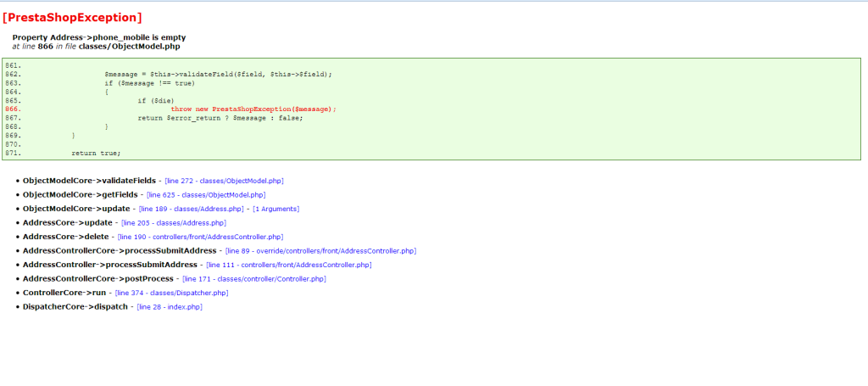Click the red 'throw new PrestaShopException($message);' code line
This screenshot has height=386, width=868.
coord(253,109)
